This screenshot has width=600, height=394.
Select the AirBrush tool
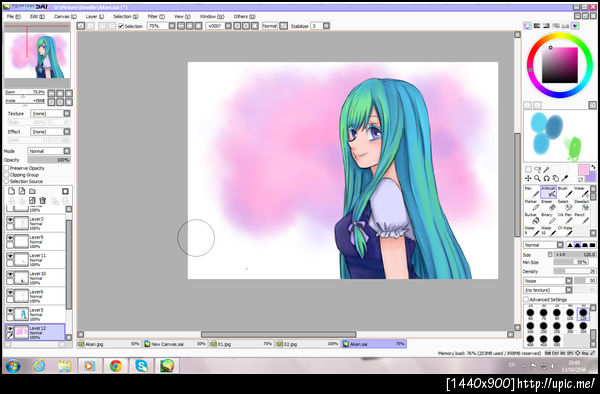coord(548,192)
